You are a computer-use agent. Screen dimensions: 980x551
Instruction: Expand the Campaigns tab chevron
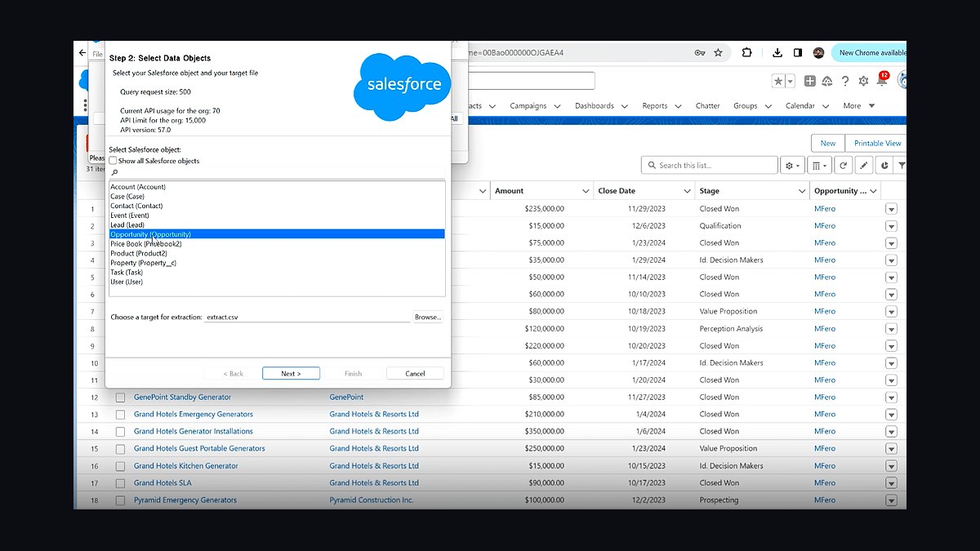pos(557,106)
